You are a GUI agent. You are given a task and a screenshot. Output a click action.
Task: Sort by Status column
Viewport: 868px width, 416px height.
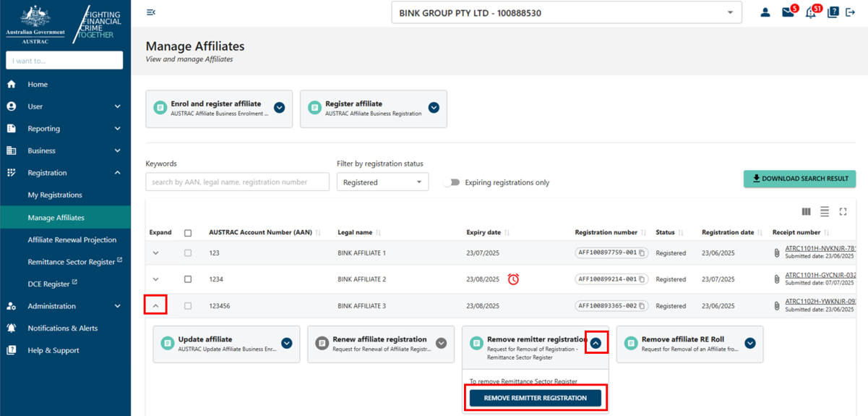tap(681, 233)
